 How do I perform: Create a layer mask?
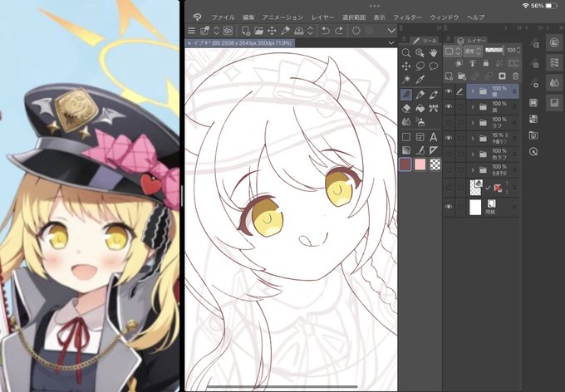502,76
